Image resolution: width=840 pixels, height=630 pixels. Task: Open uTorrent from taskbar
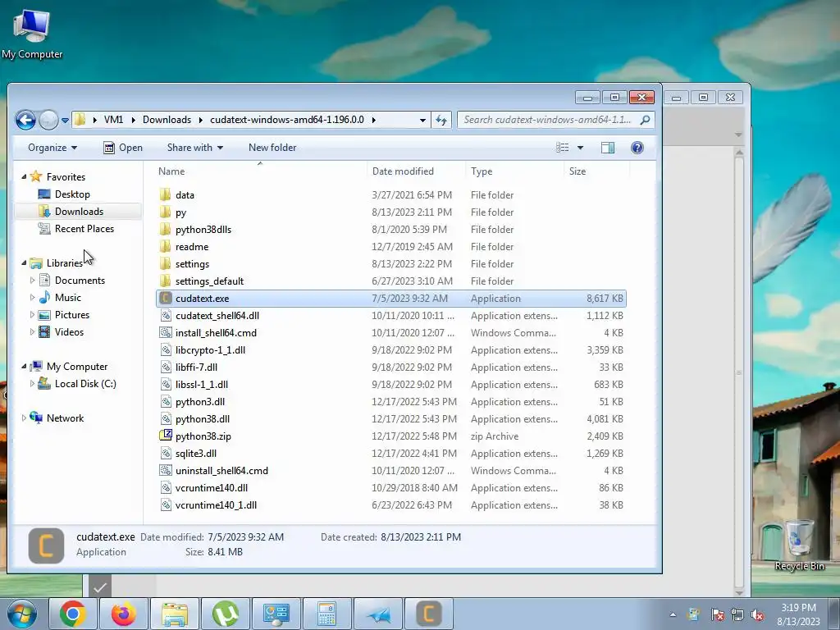coord(225,614)
